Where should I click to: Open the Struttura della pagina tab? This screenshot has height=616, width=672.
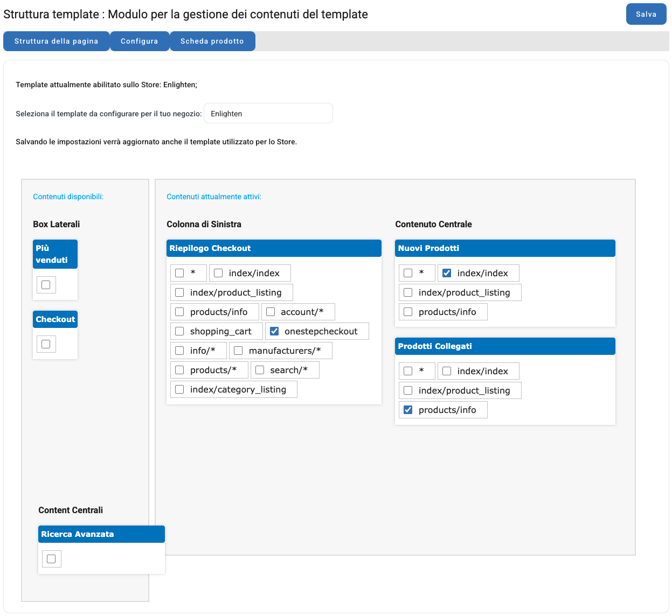[56, 41]
